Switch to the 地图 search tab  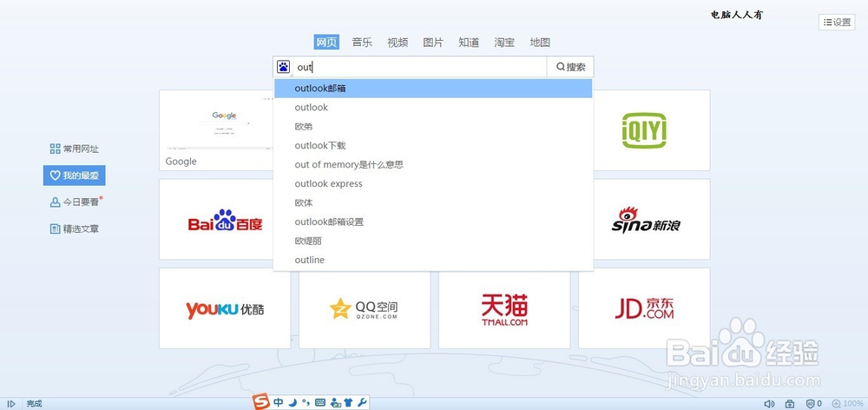tap(540, 42)
